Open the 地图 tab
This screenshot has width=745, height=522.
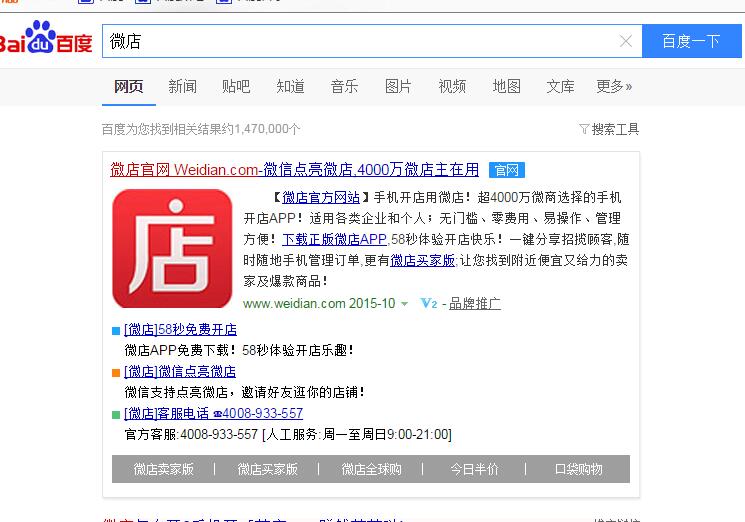coord(506,87)
